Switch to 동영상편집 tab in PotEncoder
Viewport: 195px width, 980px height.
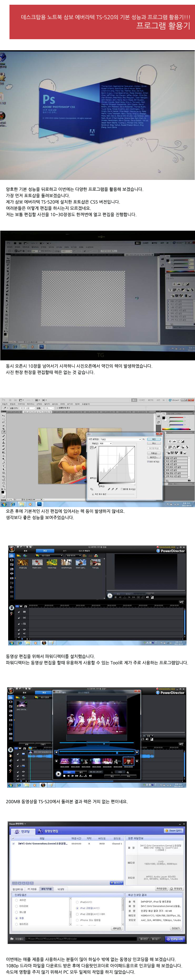(x=48, y=831)
